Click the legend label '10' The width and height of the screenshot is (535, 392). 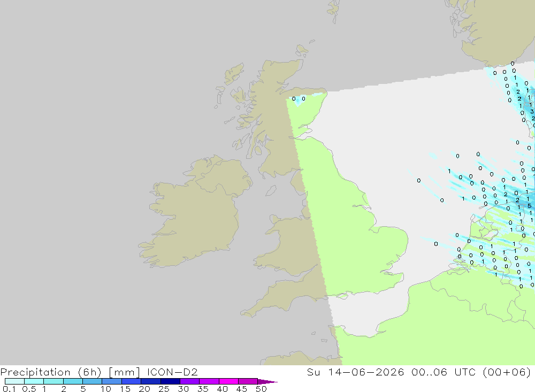pyautogui.click(x=105, y=389)
